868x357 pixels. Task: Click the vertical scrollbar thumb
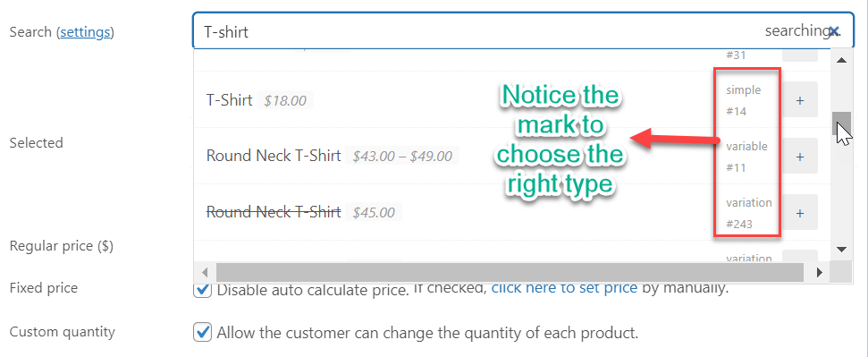click(x=841, y=123)
